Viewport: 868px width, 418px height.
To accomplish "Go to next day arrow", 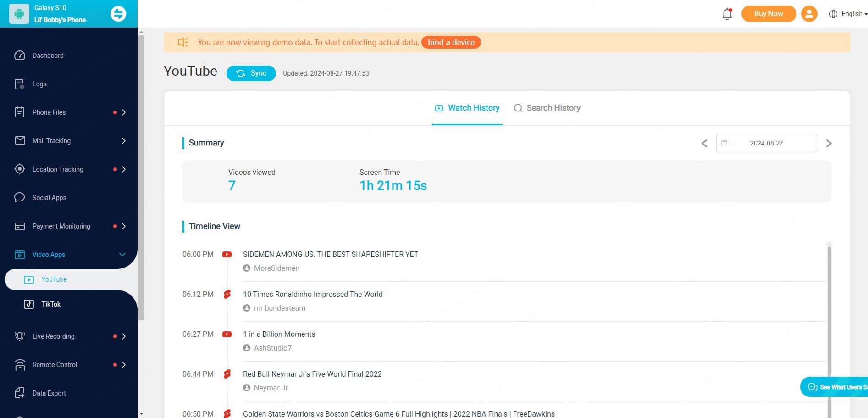I will tap(829, 143).
